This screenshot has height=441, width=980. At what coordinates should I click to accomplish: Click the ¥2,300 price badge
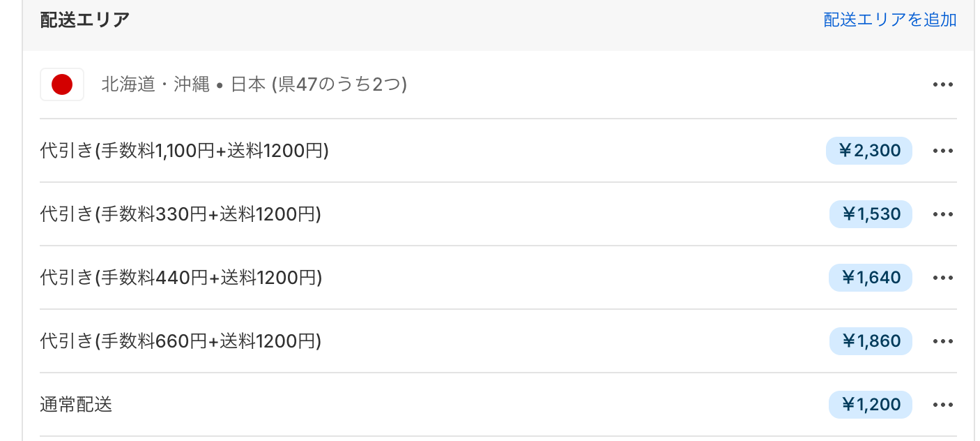point(869,151)
